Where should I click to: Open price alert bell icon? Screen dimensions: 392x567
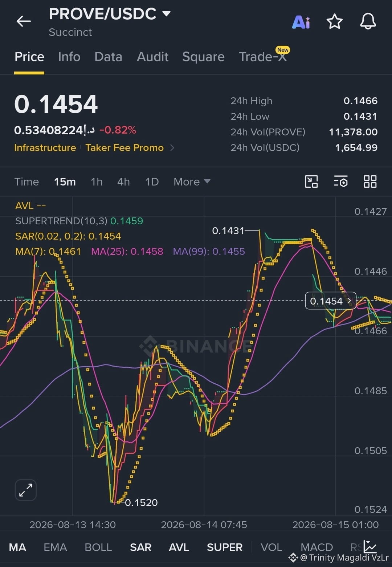368,21
